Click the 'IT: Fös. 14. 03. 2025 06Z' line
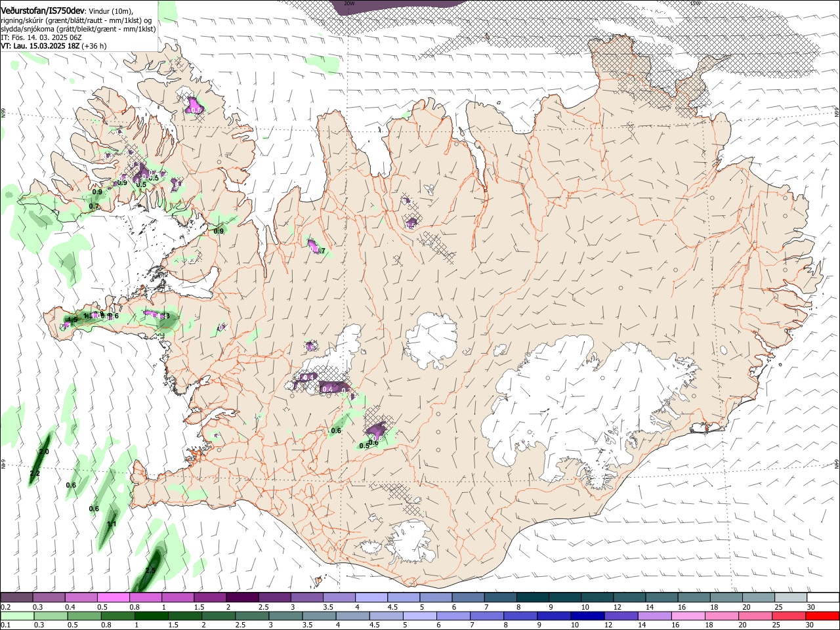Screen dimensions: 840x630 (x=41, y=37)
